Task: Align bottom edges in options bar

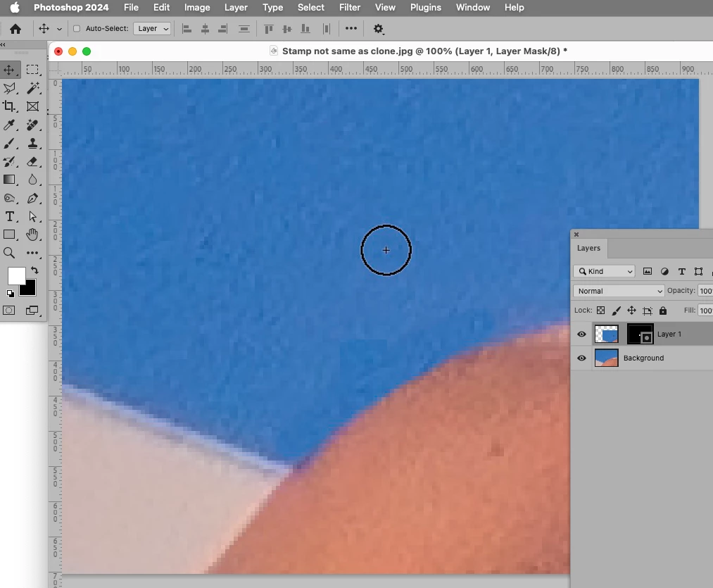Action: [x=305, y=29]
